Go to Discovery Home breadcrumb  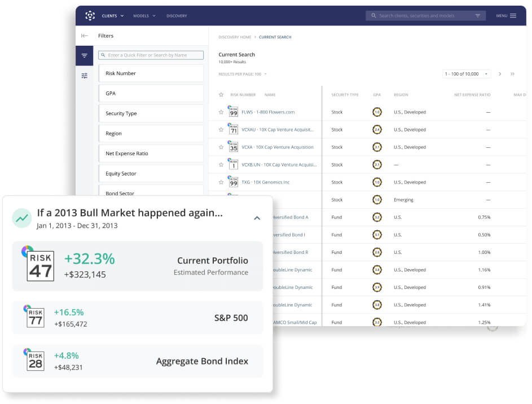(235, 37)
